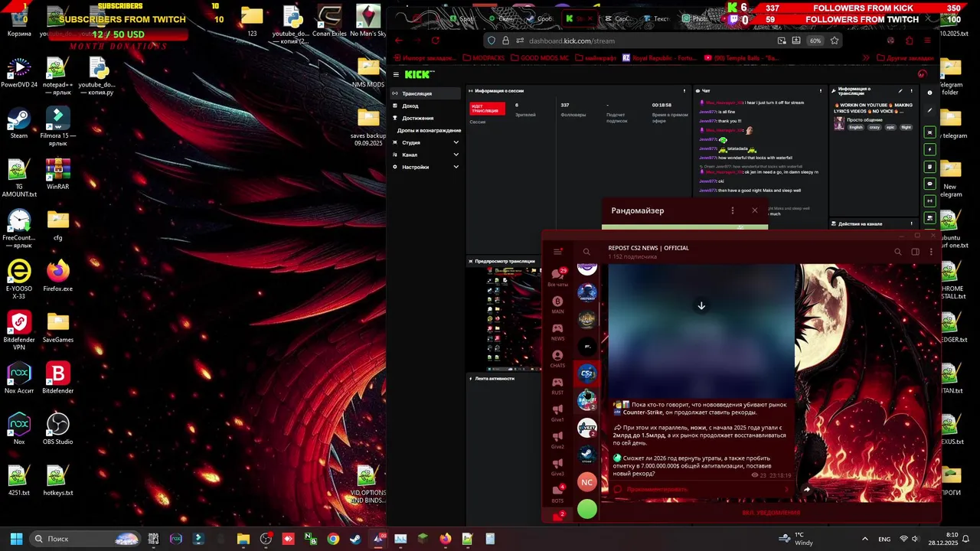The height and width of the screenshot is (551, 980).
Task: Click the chat bubble icon in Kick toolbar
Action: point(930,184)
